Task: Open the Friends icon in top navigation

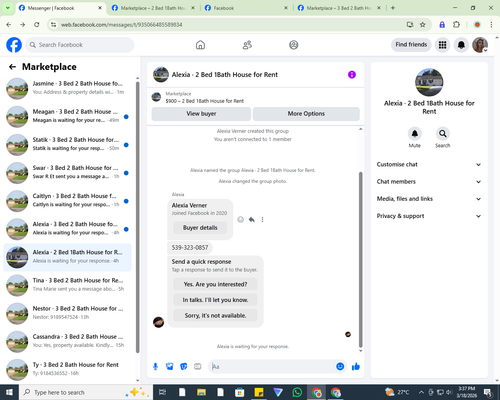Action: (247, 45)
